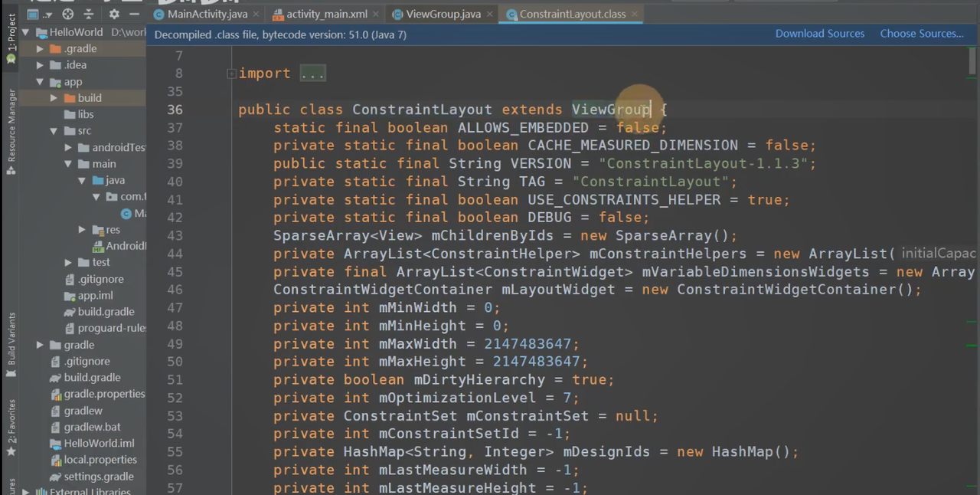Hide the Project panel with minimize icon

tap(135, 14)
